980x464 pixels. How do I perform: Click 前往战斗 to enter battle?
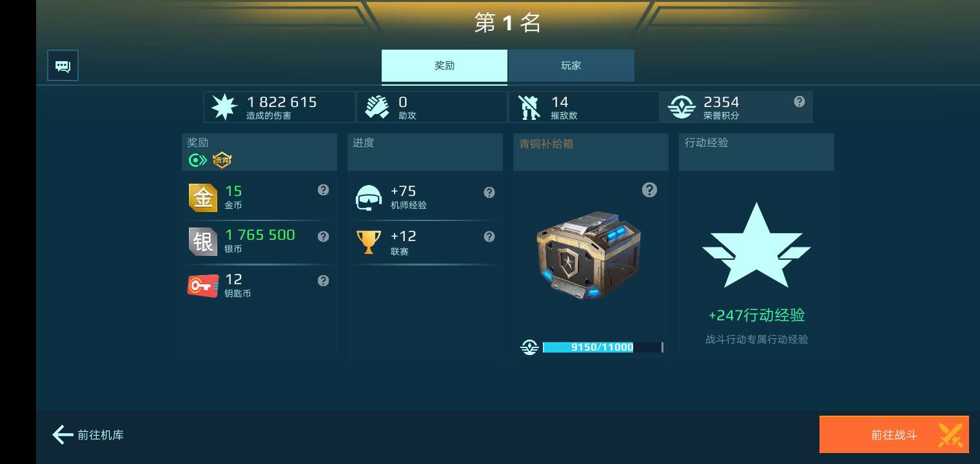click(x=894, y=434)
